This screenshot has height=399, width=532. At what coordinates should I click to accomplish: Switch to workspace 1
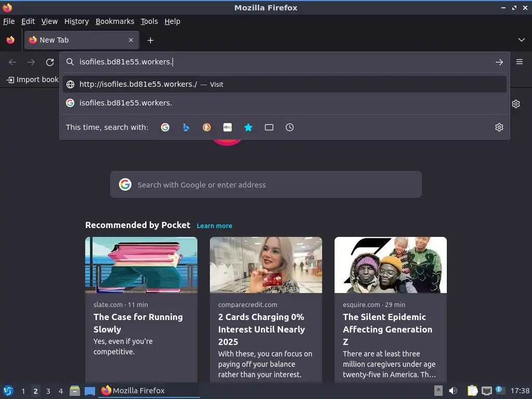point(23,391)
